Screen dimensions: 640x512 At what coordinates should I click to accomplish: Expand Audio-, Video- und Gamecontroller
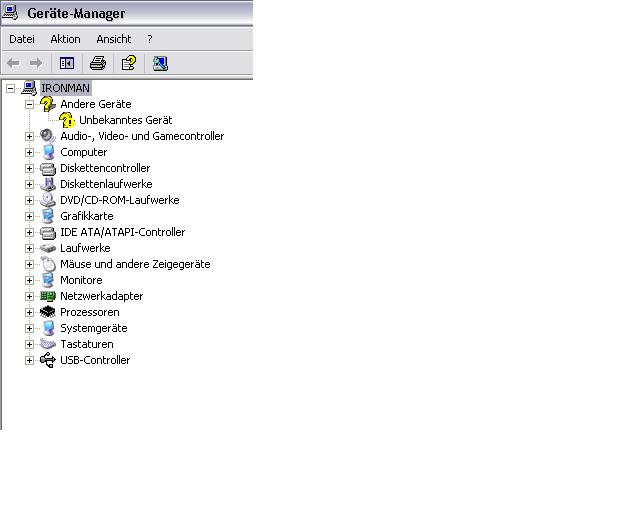pos(30,136)
